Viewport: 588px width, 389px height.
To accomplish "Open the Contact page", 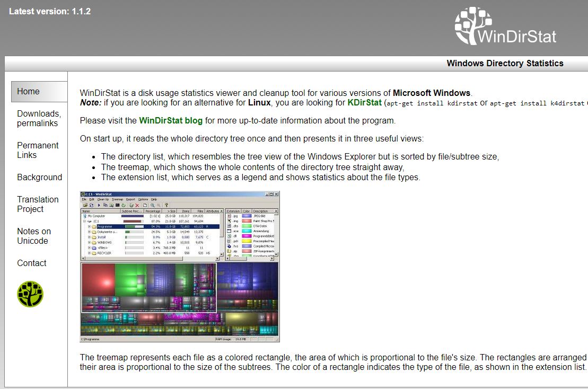I will pos(31,263).
